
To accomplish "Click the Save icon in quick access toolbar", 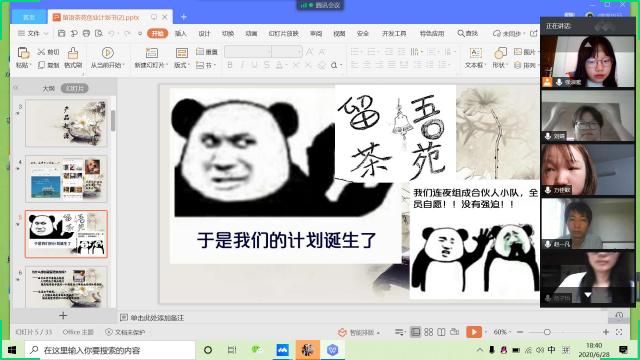I will pyautogui.click(x=62, y=33).
